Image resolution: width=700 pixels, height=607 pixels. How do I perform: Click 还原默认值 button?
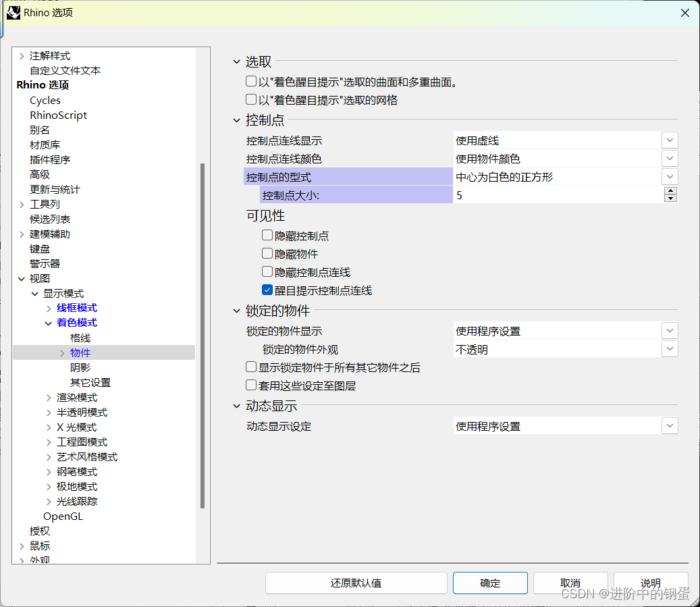pos(356,583)
